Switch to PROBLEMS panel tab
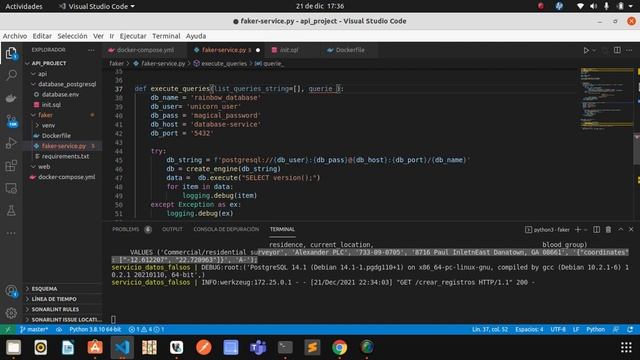640x360 pixels. (x=126, y=229)
